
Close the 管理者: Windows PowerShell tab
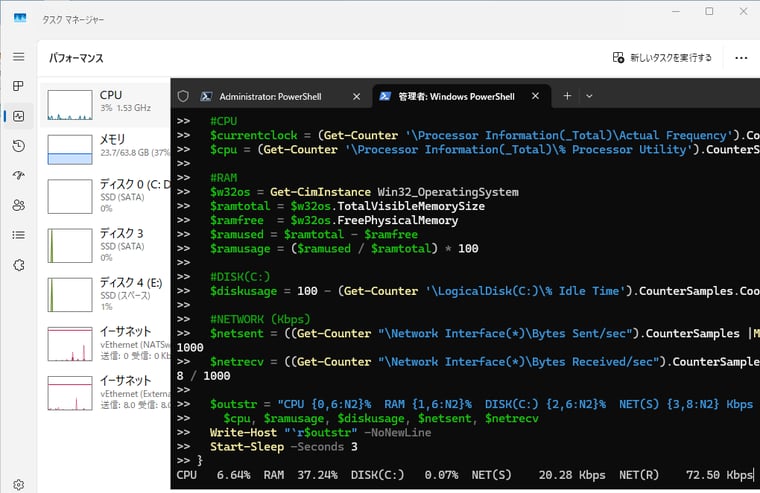pos(535,96)
